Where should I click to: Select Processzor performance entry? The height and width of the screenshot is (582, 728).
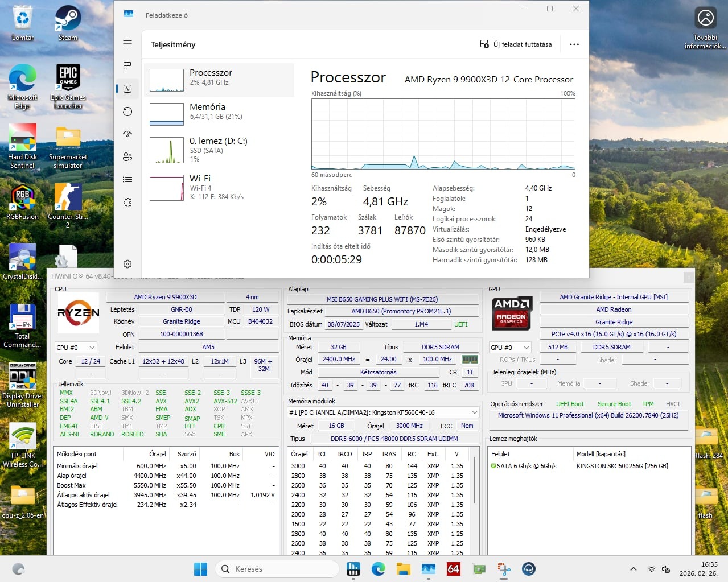click(x=219, y=80)
